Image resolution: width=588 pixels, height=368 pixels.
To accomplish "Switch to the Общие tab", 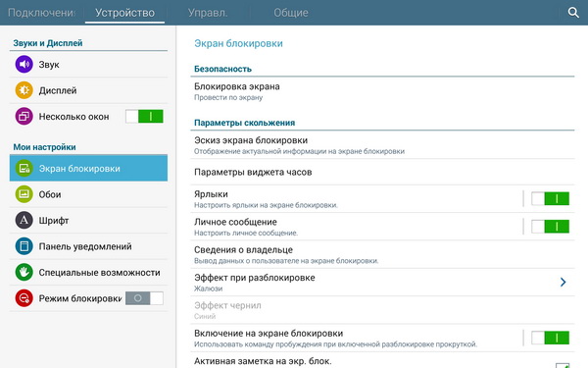I will point(291,13).
